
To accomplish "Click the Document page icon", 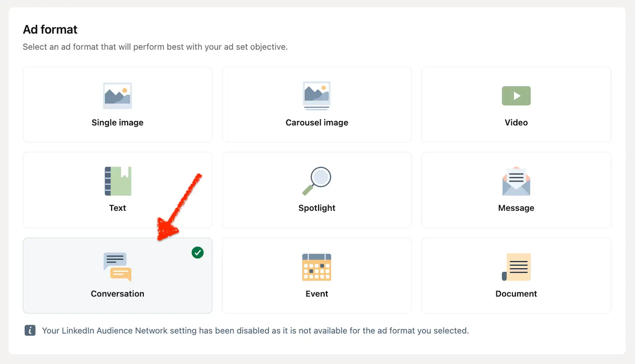I will 516,267.
